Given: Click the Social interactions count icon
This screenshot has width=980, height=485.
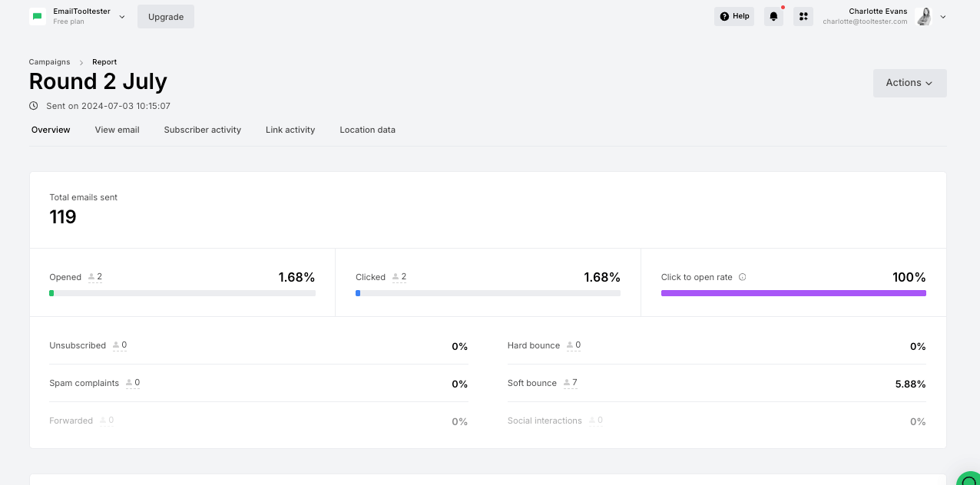Looking at the screenshot, I should (591, 421).
